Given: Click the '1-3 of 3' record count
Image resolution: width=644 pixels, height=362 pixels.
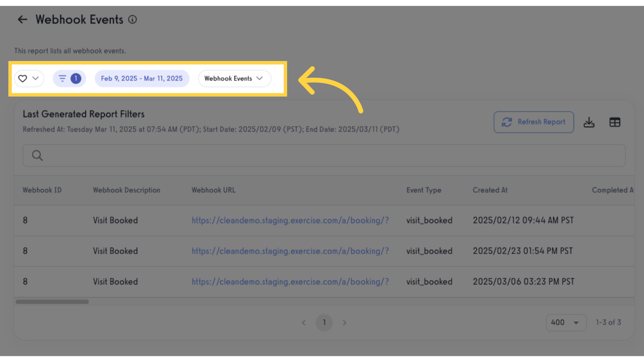Looking at the screenshot, I should point(608,322).
